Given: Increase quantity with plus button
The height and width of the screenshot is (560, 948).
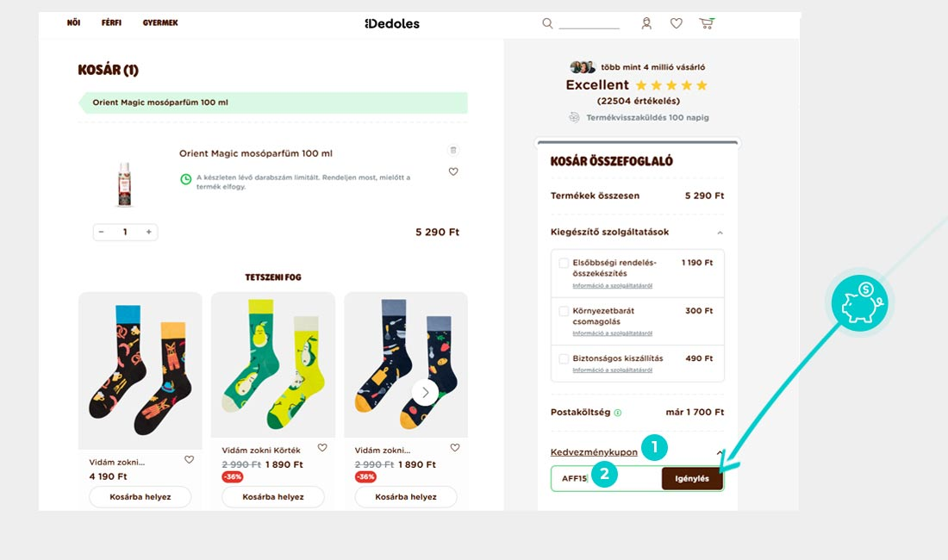Looking at the screenshot, I should click(x=149, y=232).
